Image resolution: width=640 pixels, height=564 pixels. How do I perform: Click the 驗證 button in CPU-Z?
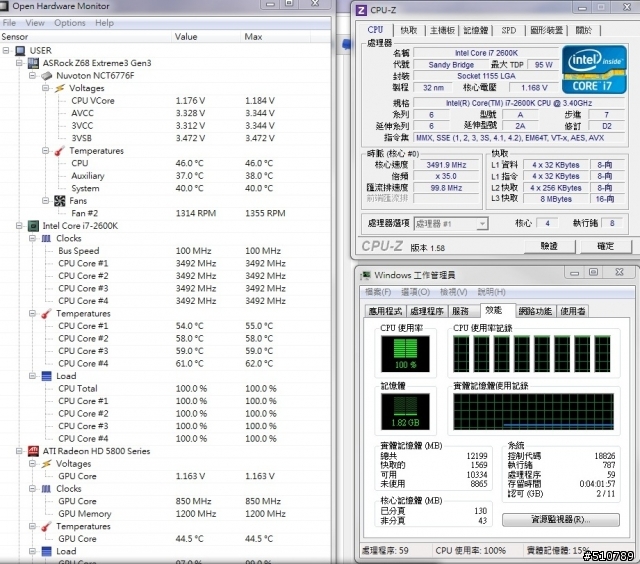(x=549, y=246)
